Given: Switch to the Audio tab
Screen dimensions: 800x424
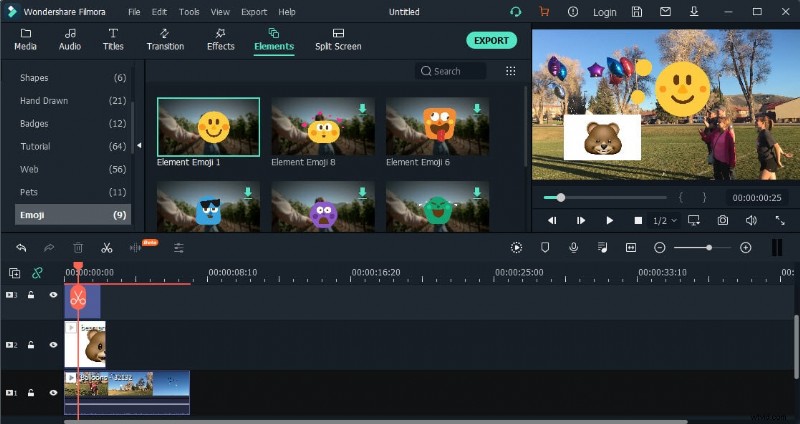Looking at the screenshot, I should click(x=70, y=40).
